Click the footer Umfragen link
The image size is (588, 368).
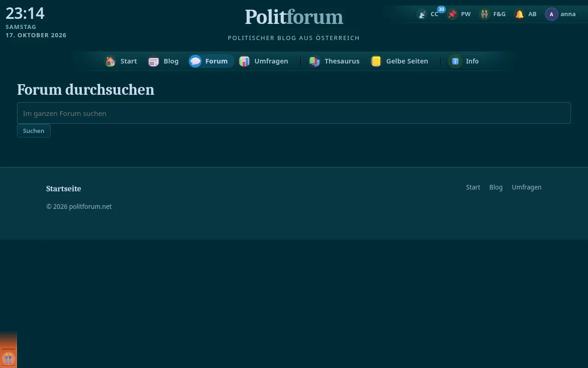pos(526,187)
